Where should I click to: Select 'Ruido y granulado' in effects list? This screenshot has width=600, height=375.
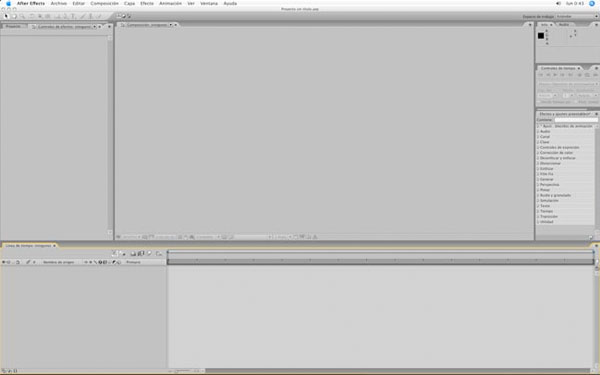pos(555,195)
